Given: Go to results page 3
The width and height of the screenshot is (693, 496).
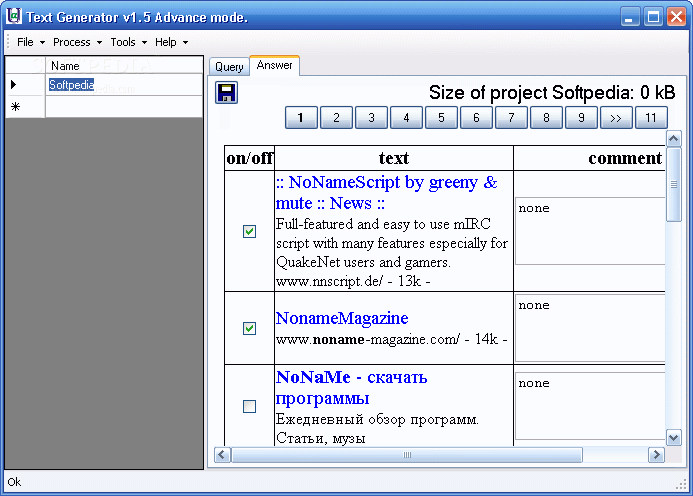Looking at the screenshot, I should point(371,118).
